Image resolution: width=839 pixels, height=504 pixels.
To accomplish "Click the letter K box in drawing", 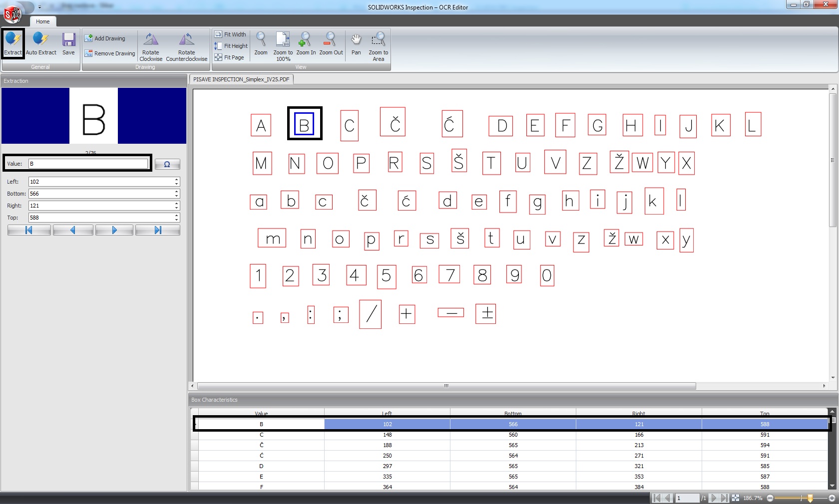I will [720, 126].
